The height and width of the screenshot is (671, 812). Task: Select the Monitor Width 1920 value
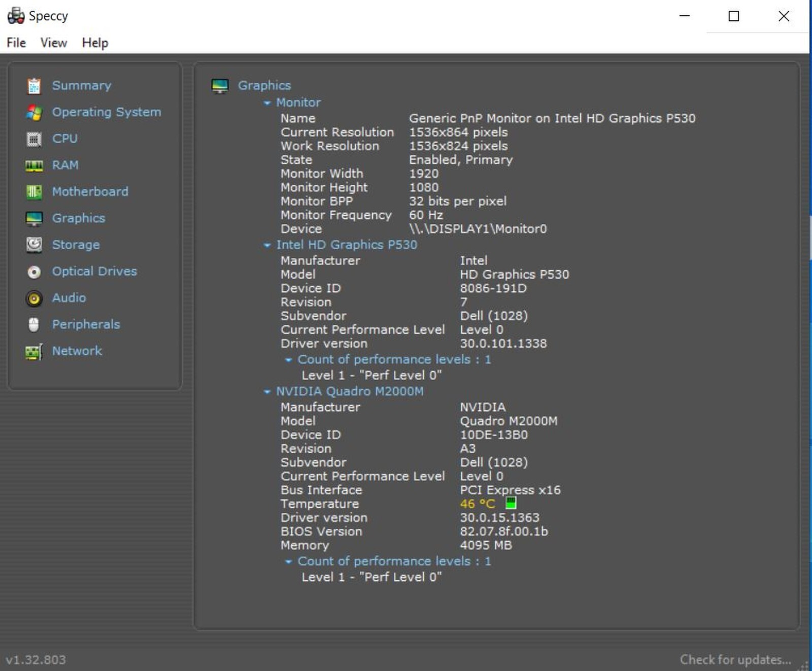(x=424, y=174)
